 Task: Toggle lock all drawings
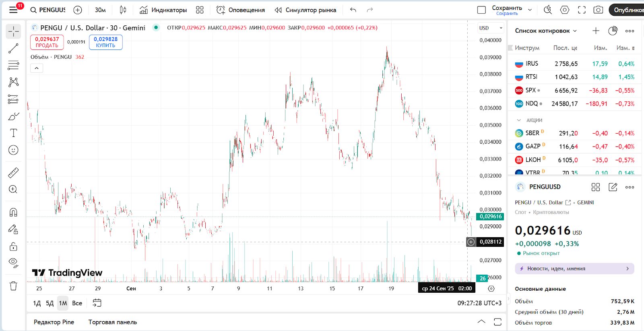tap(13, 246)
